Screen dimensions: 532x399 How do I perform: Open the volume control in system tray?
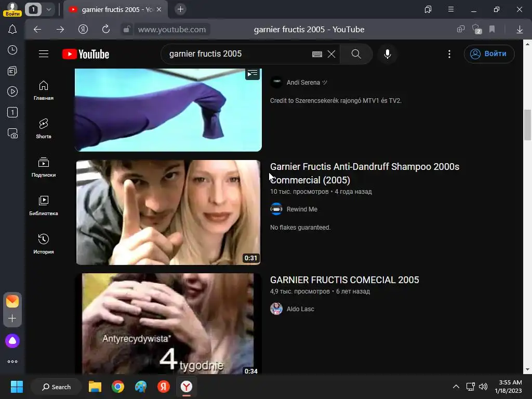[x=483, y=387]
